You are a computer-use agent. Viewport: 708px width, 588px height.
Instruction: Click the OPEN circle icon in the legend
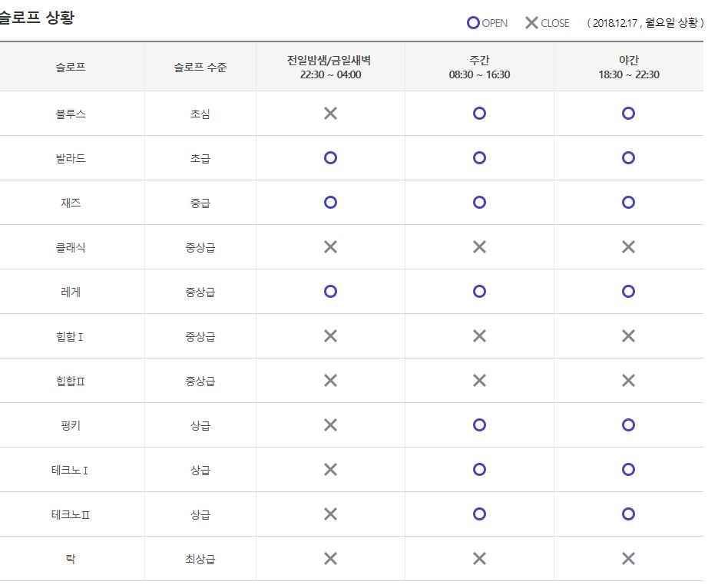[x=473, y=23]
